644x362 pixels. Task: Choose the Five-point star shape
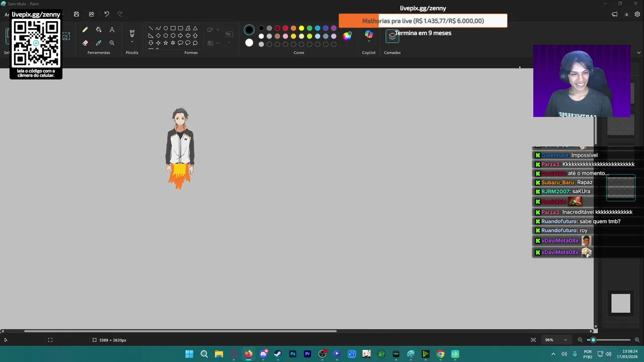tap(166, 43)
